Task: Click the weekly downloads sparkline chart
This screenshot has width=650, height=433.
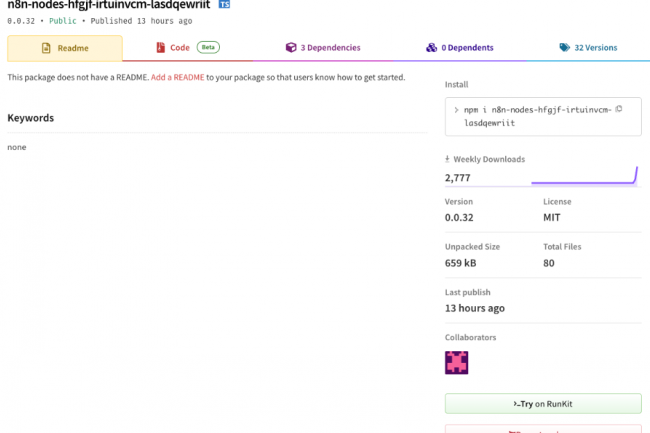Action: (x=584, y=177)
